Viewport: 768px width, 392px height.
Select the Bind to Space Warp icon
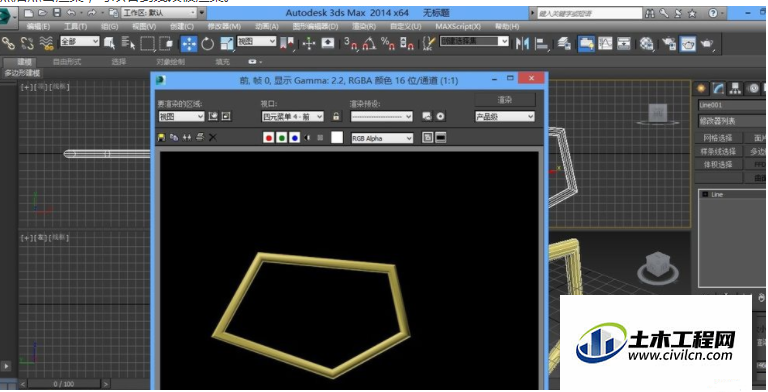coord(46,43)
